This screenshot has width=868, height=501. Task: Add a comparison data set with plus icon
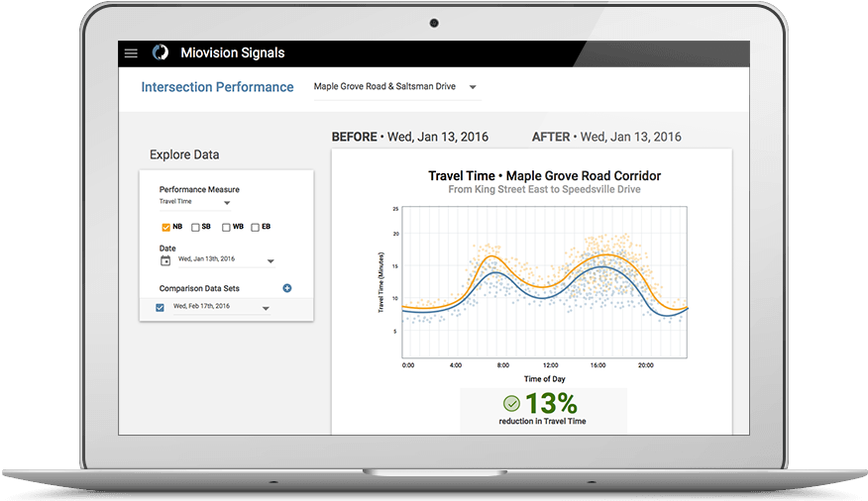pyautogui.click(x=287, y=288)
